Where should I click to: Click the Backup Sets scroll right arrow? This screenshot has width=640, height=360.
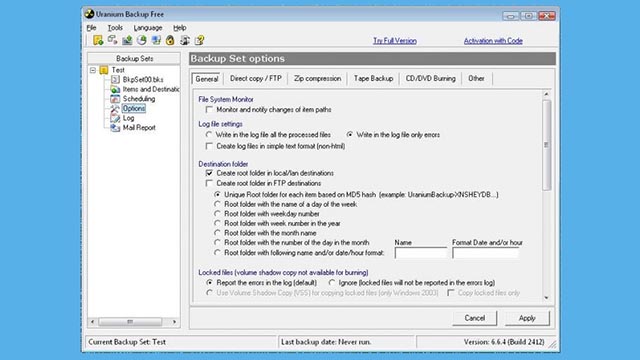point(175,322)
